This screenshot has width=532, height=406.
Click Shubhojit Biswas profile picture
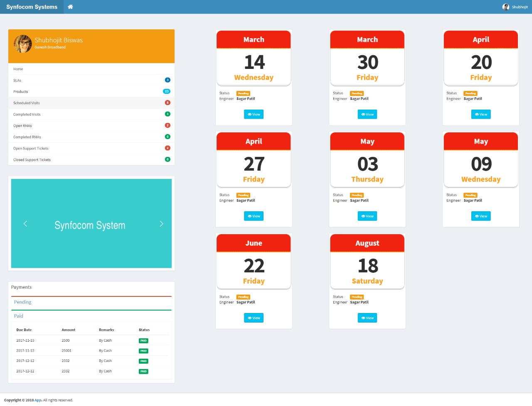pyautogui.click(x=22, y=44)
